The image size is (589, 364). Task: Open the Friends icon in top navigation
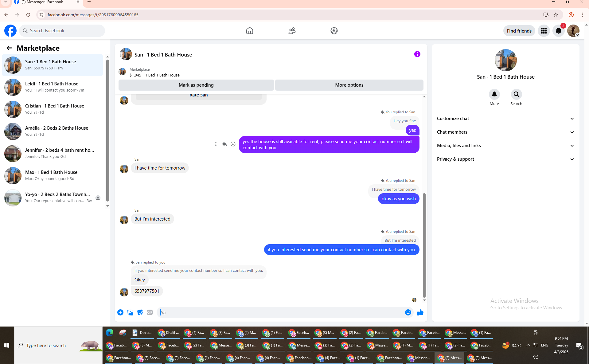click(292, 31)
